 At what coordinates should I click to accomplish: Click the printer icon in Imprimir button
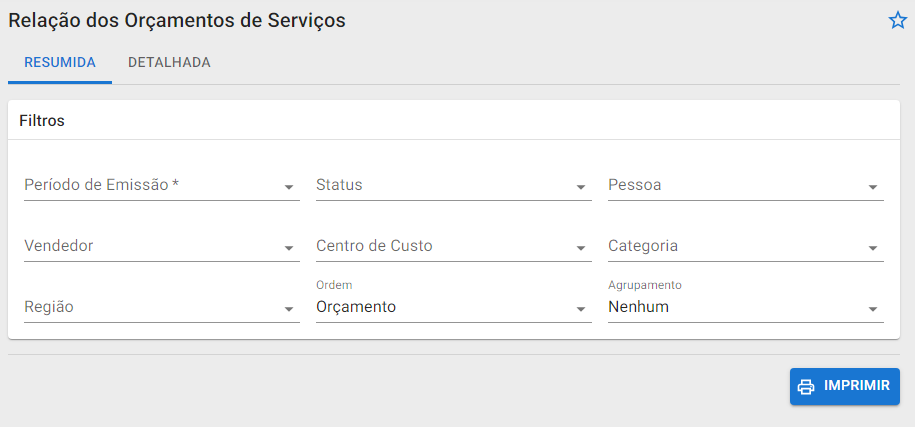pyautogui.click(x=806, y=387)
